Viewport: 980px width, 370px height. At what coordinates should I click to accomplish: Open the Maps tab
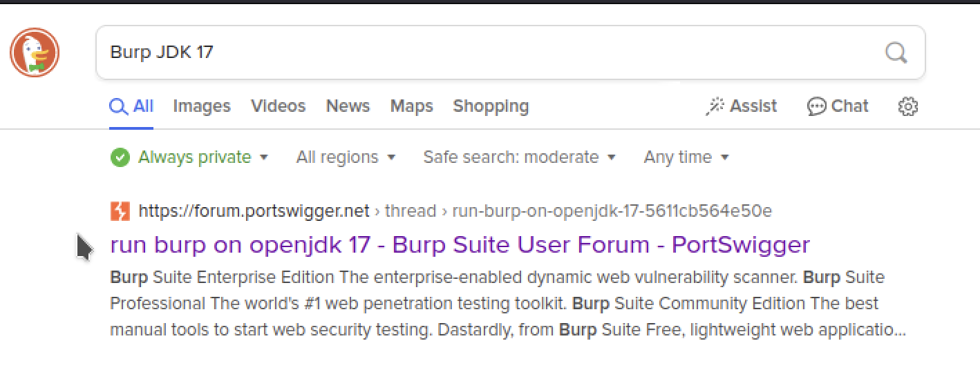(411, 106)
